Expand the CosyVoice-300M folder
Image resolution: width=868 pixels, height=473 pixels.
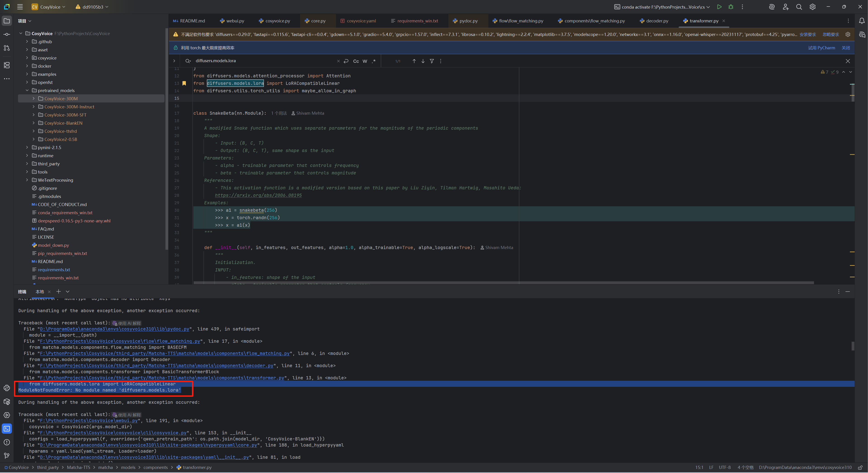pyautogui.click(x=33, y=98)
